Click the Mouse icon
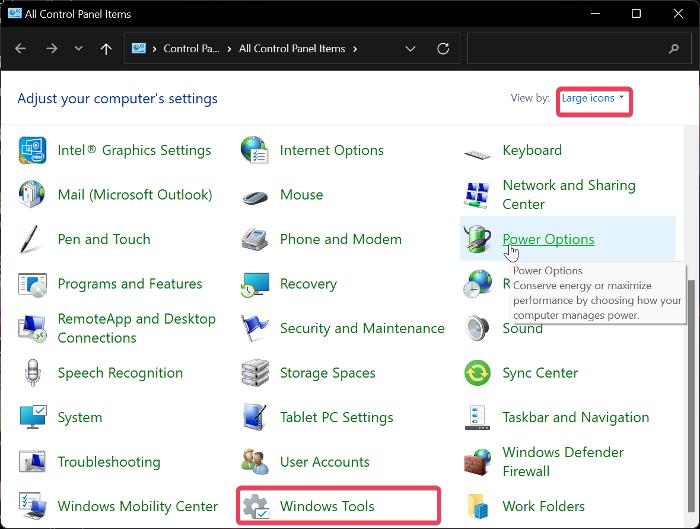Image resolution: width=700 pixels, height=529 pixels. pos(254,196)
